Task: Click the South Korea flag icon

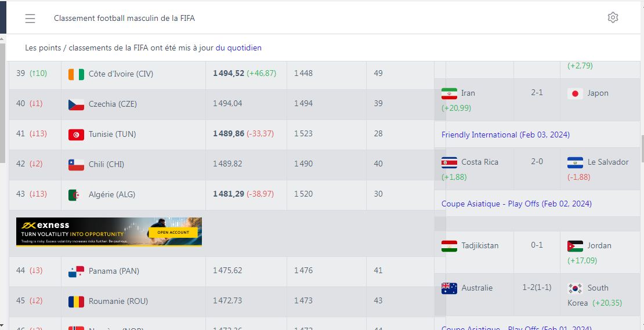Action: (575, 288)
